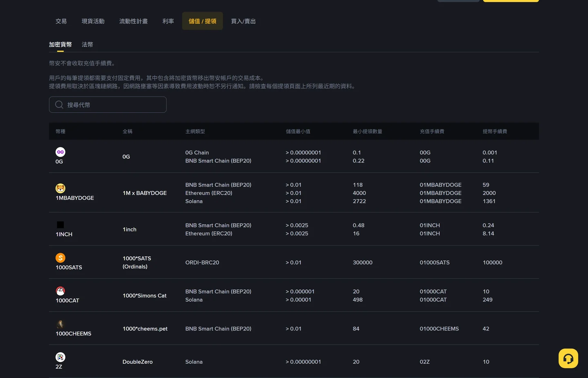588x378 pixels.
Task: Click the ORDI-BRC20 network entry
Action: [x=202, y=263]
